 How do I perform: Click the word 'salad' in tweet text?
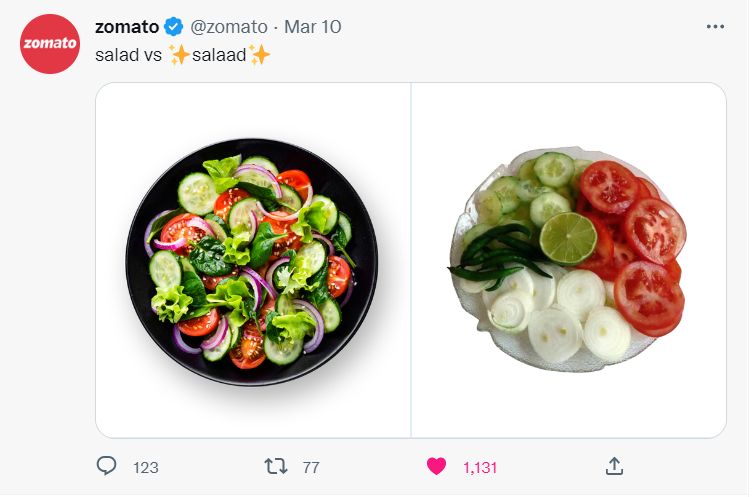pos(117,55)
